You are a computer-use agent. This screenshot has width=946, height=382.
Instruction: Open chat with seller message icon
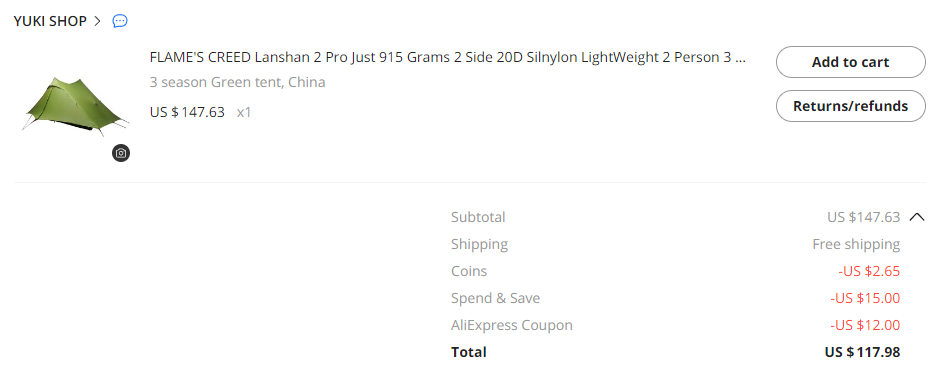120,21
